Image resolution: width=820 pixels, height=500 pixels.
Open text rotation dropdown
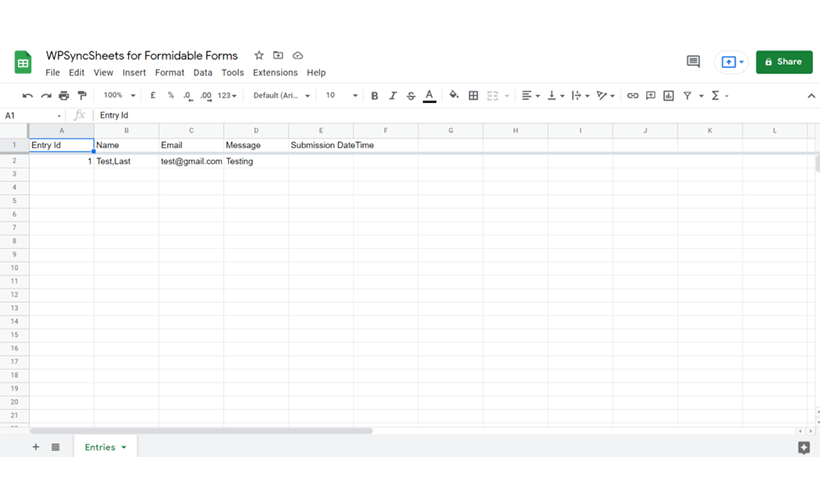[x=605, y=96]
